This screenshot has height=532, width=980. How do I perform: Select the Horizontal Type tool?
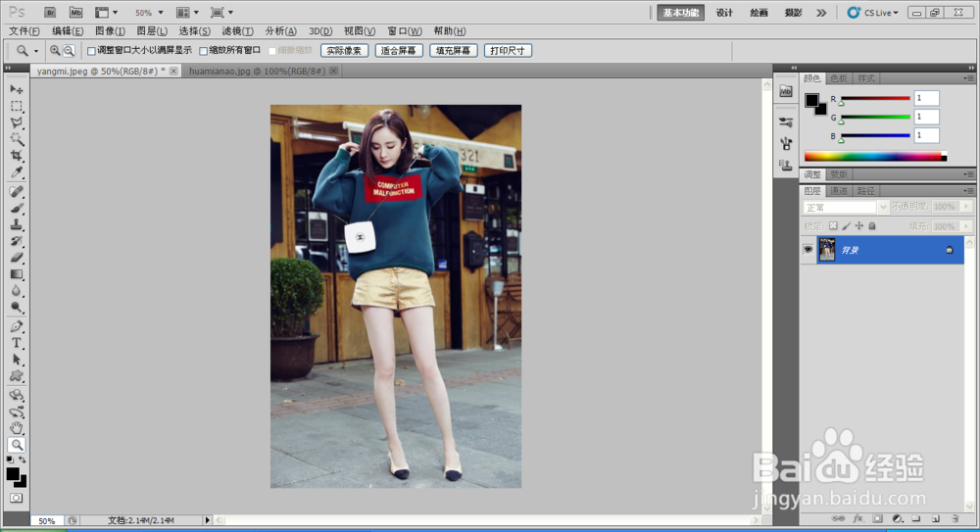17,343
